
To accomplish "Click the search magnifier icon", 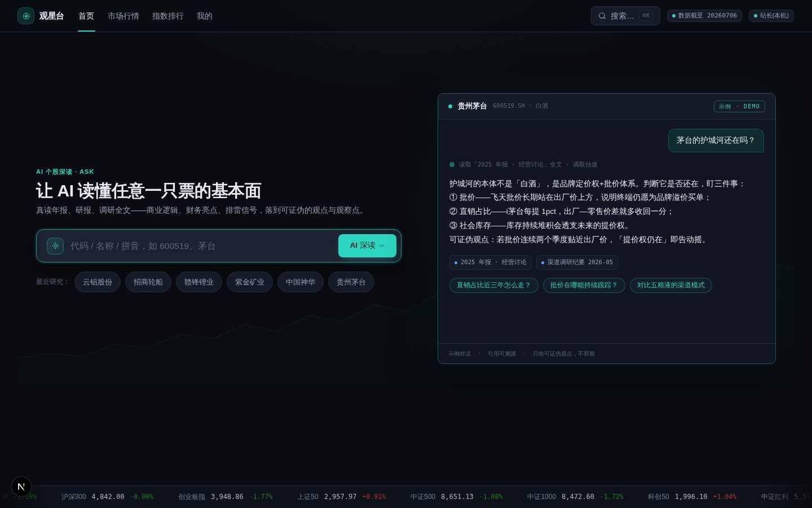I will coord(602,16).
